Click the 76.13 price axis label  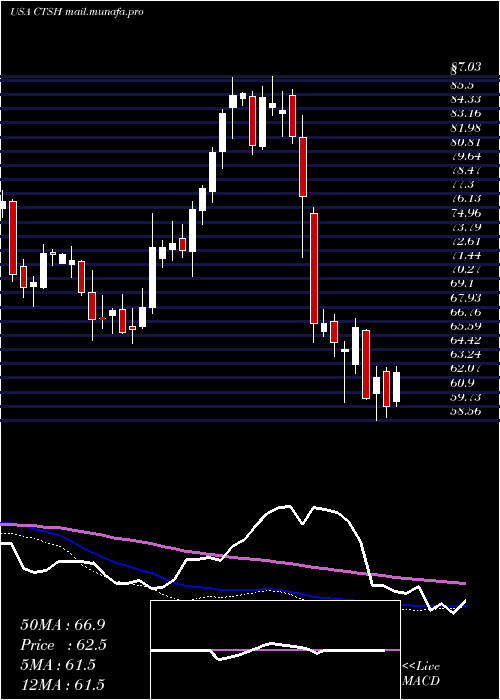[x=465, y=199]
